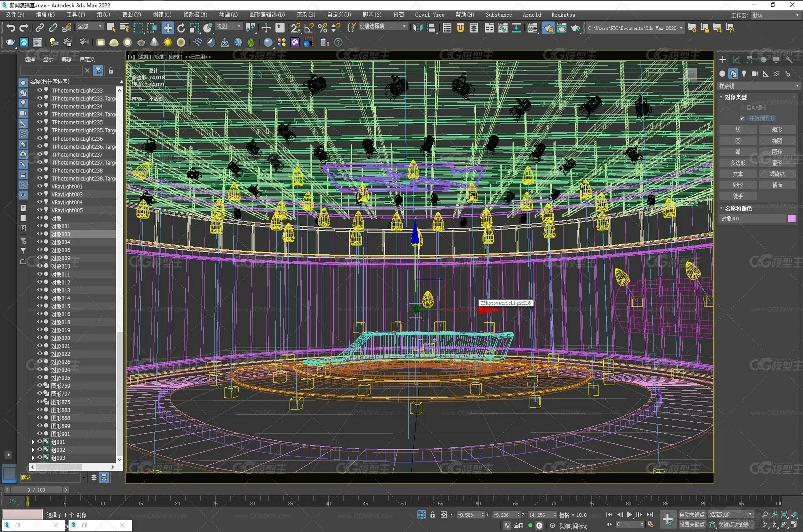Toggle the 开始新图形 checkbox
This screenshot has height=532, width=803.
point(742,118)
